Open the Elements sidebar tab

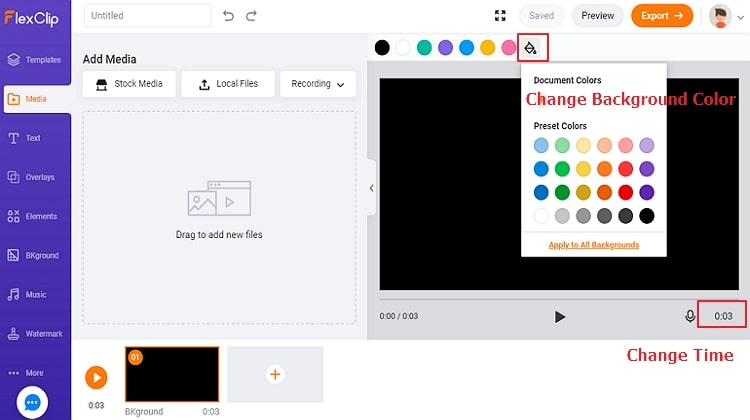click(33, 216)
